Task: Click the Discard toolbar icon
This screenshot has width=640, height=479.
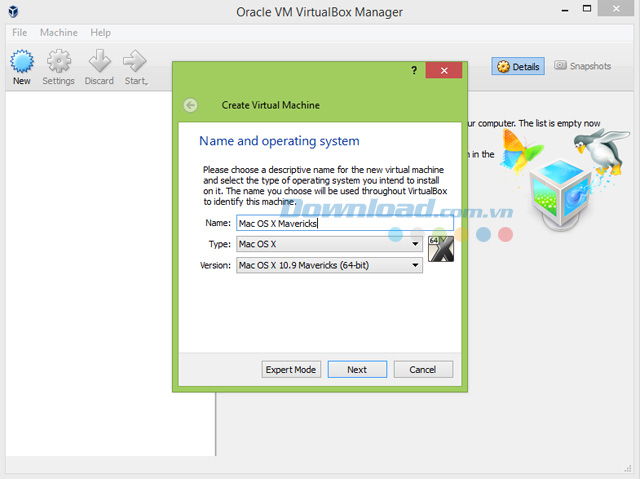Action: [x=99, y=67]
